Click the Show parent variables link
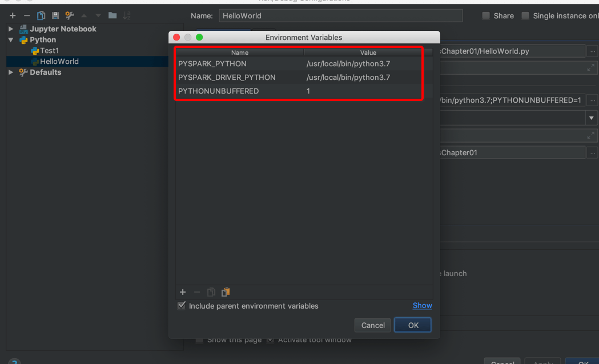 tap(422, 306)
